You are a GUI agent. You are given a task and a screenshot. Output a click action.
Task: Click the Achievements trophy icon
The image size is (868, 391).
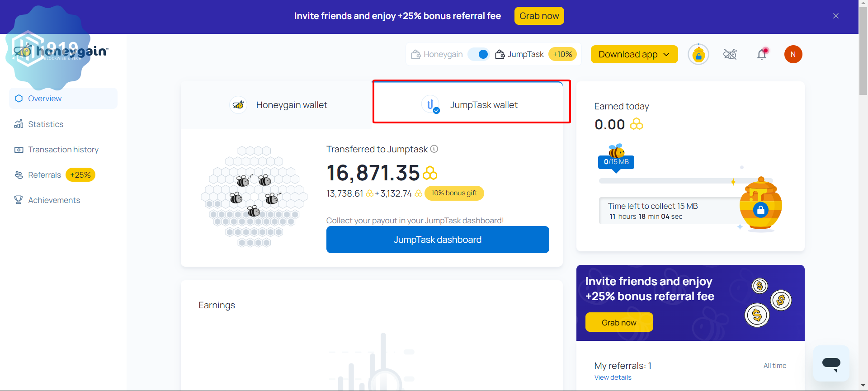point(19,200)
